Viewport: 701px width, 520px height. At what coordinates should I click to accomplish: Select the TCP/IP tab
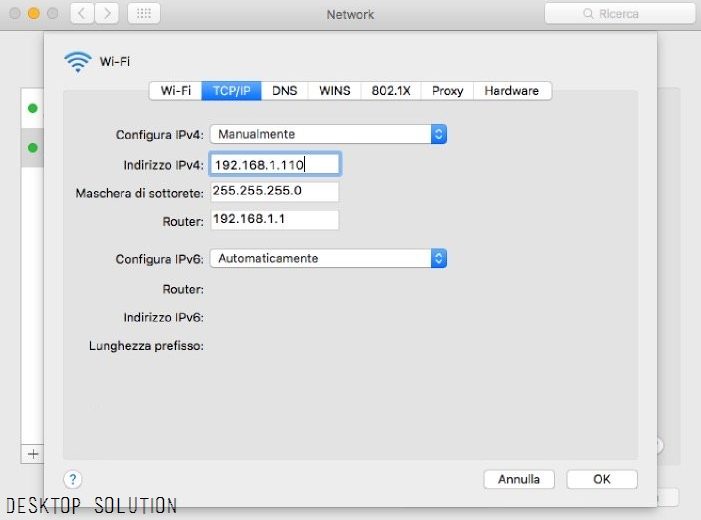(x=231, y=91)
